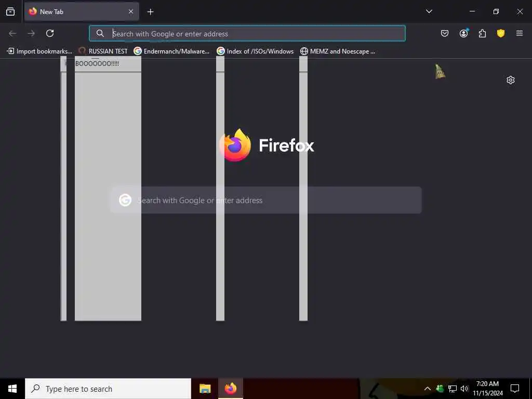The image size is (532, 399).
Task: Open Endermanch/Malware bookmark
Action: [171, 51]
